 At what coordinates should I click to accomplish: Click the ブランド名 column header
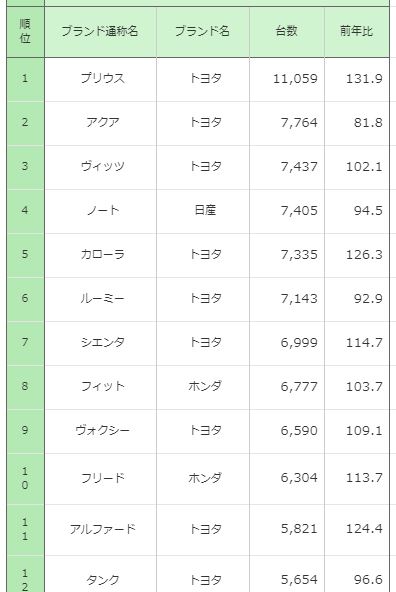(x=203, y=32)
